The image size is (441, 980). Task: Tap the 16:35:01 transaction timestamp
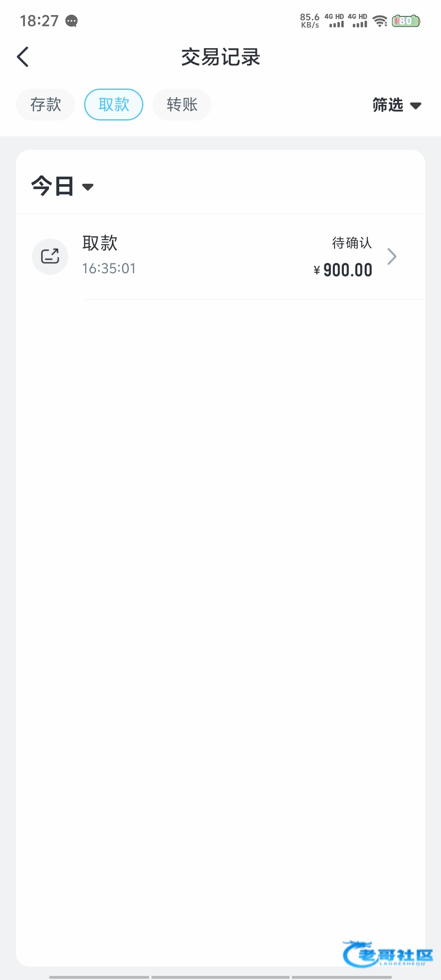109,268
